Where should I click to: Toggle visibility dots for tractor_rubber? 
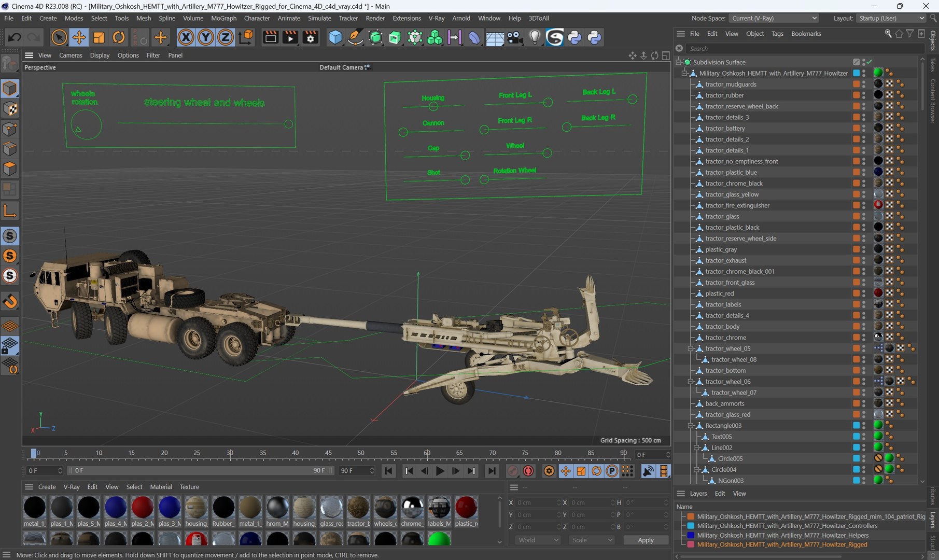pyautogui.click(x=864, y=95)
